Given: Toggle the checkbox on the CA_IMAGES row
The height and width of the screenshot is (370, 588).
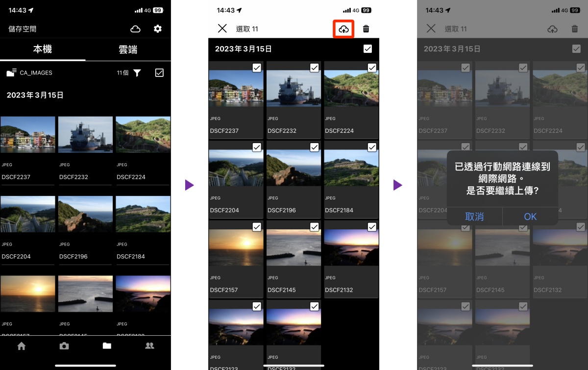Looking at the screenshot, I should coord(159,73).
